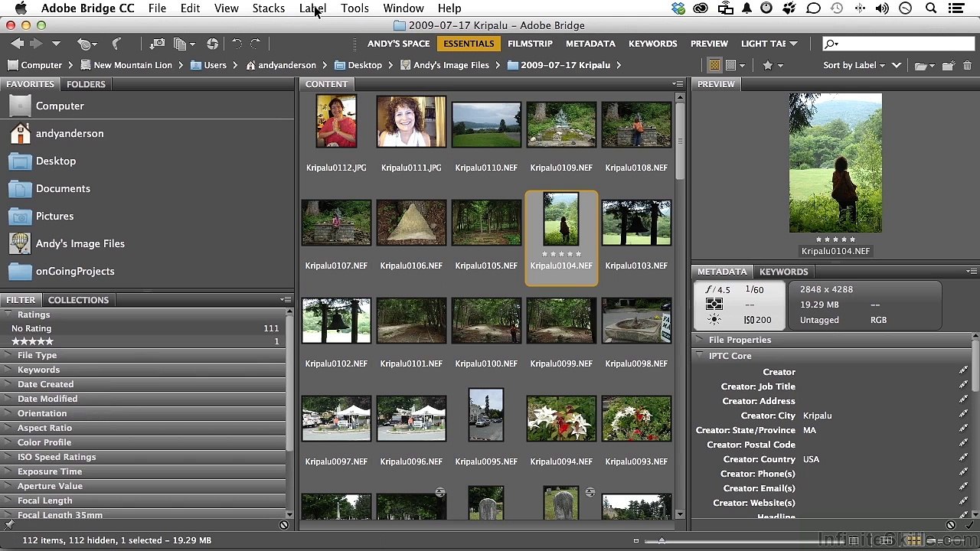Switch to METADATA workspace

[x=590, y=44]
